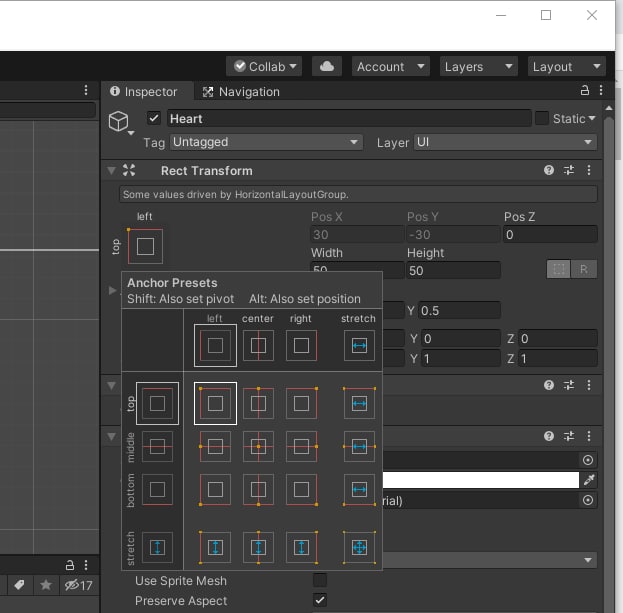Expand the Layout dropdown in toolbar
This screenshot has width=623, height=613.
(566, 66)
